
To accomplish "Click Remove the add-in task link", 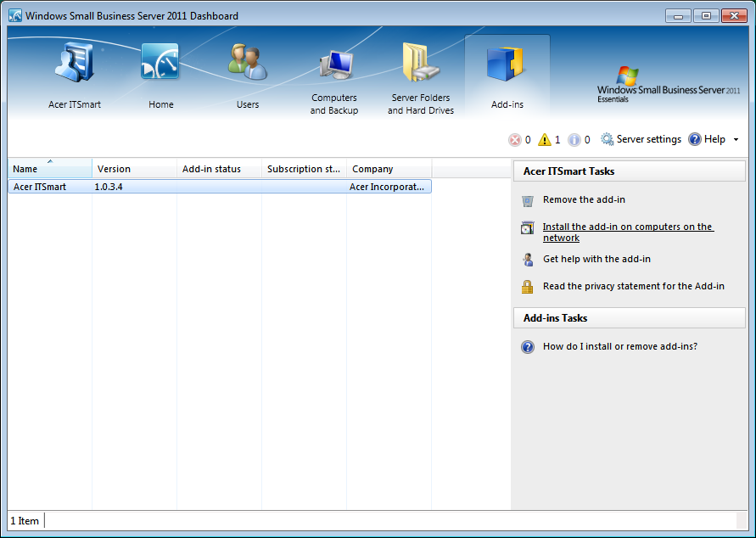I will click(584, 199).
